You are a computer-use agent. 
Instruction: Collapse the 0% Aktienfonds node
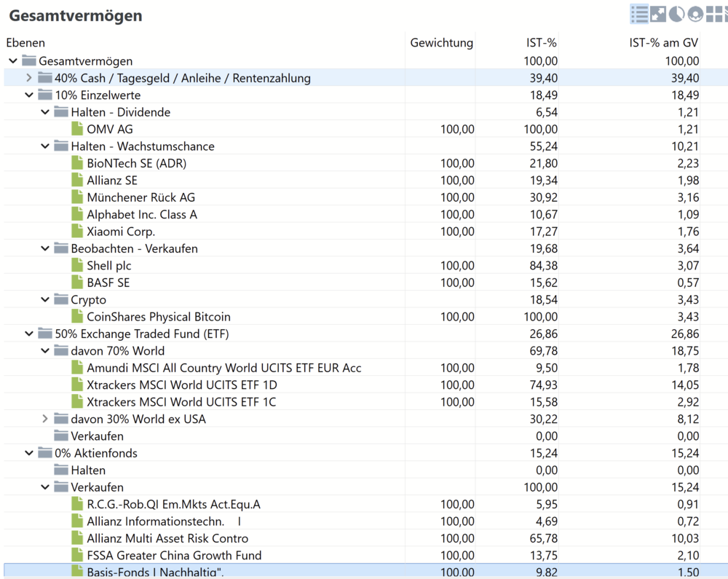(29, 453)
